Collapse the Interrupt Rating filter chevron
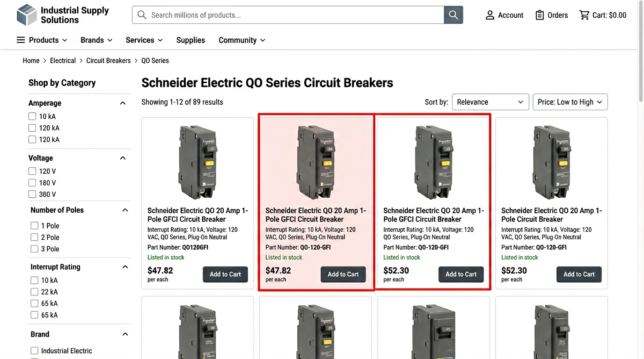The width and height of the screenshot is (644, 359). tap(125, 267)
